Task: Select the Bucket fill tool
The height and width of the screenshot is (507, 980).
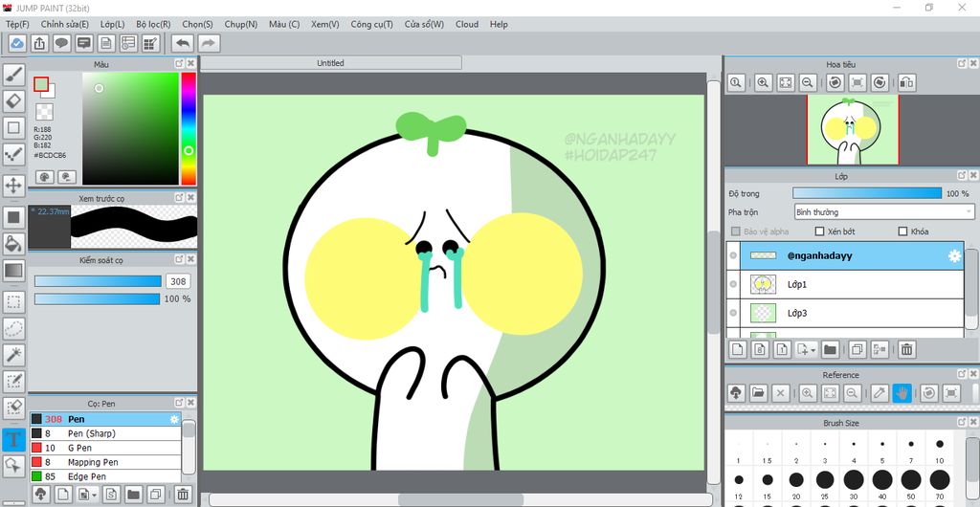Action: click(13, 243)
